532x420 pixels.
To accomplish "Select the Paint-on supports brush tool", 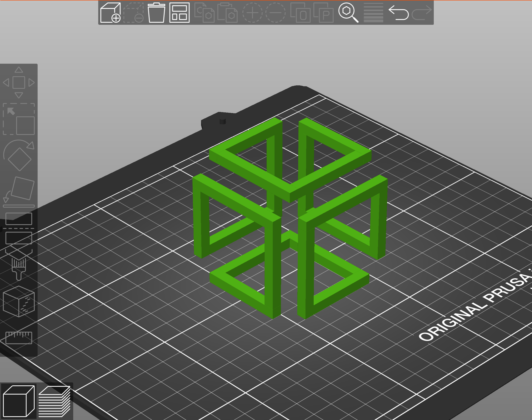I will 19,265.
